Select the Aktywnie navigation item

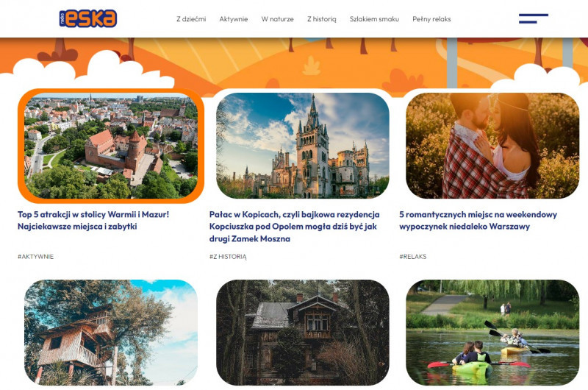234,19
